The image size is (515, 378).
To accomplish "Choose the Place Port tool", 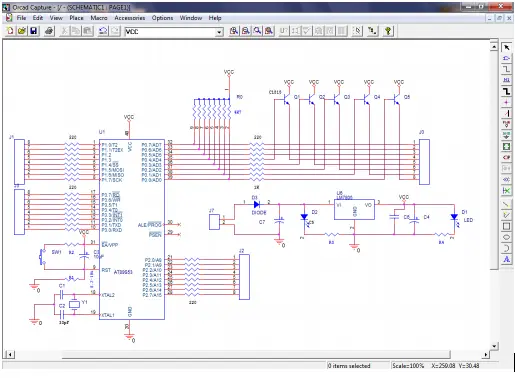I will point(506,157).
